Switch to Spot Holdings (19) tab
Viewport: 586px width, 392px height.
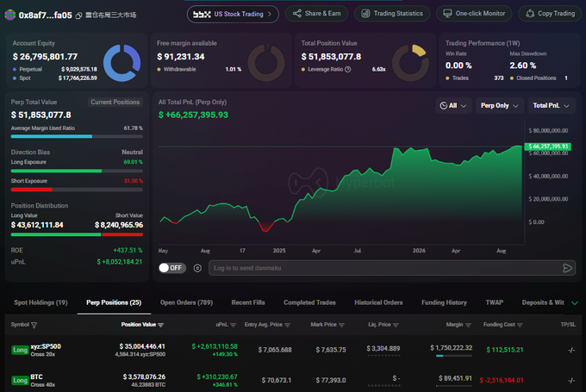pyautogui.click(x=41, y=302)
